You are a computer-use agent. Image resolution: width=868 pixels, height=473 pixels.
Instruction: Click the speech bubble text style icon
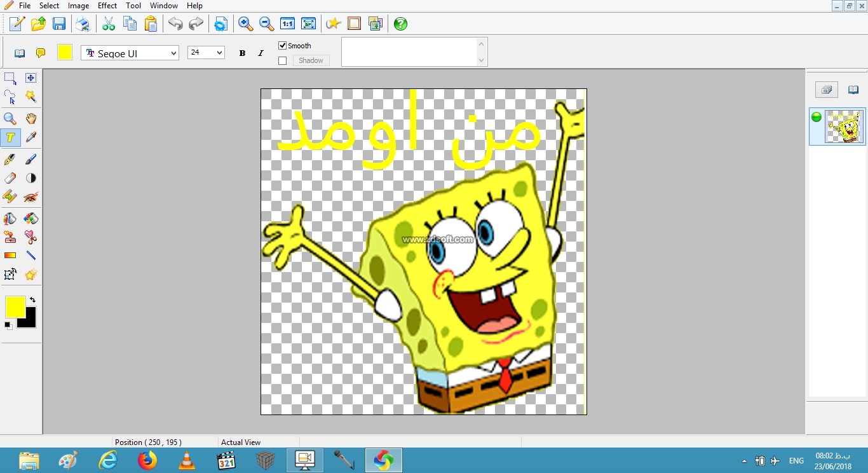[x=41, y=53]
